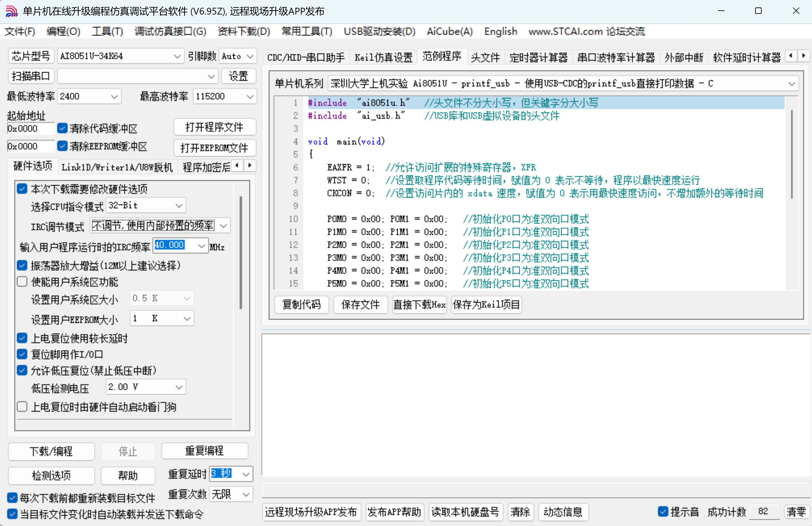This screenshot has height=526, width=812.
Task: Click 打开程序文件 button
Action: tap(214, 127)
